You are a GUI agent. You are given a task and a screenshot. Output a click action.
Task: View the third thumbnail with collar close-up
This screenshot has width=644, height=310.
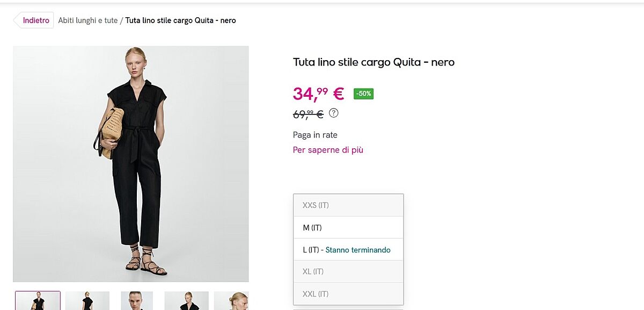pyautogui.click(x=137, y=301)
